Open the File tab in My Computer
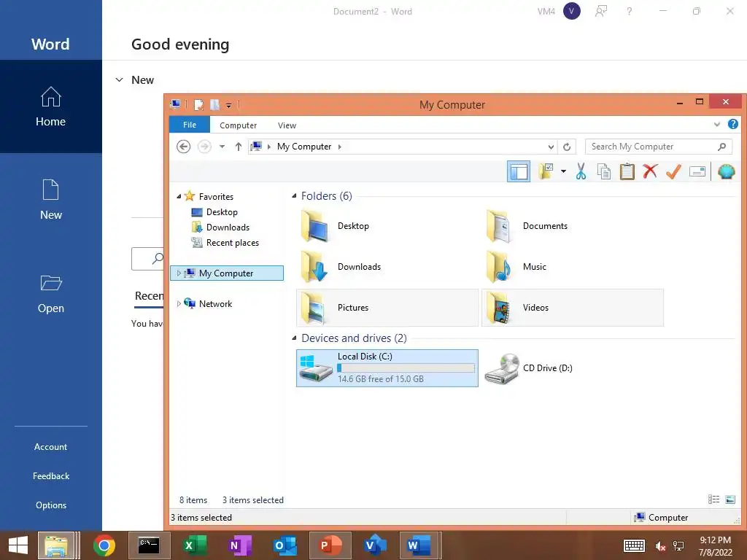The image size is (747, 560). (x=190, y=125)
